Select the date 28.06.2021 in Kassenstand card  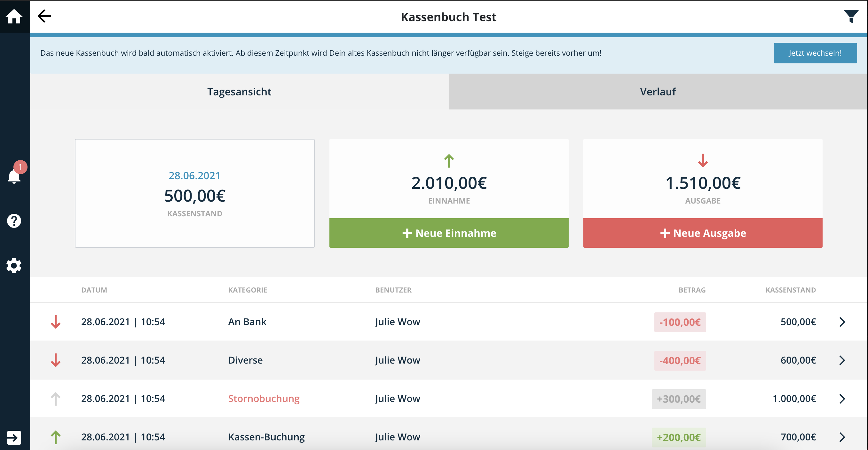(x=194, y=176)
